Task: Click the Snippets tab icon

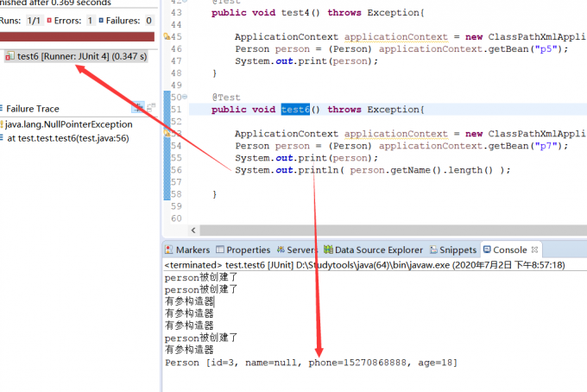Action: [x=433, y=250]
